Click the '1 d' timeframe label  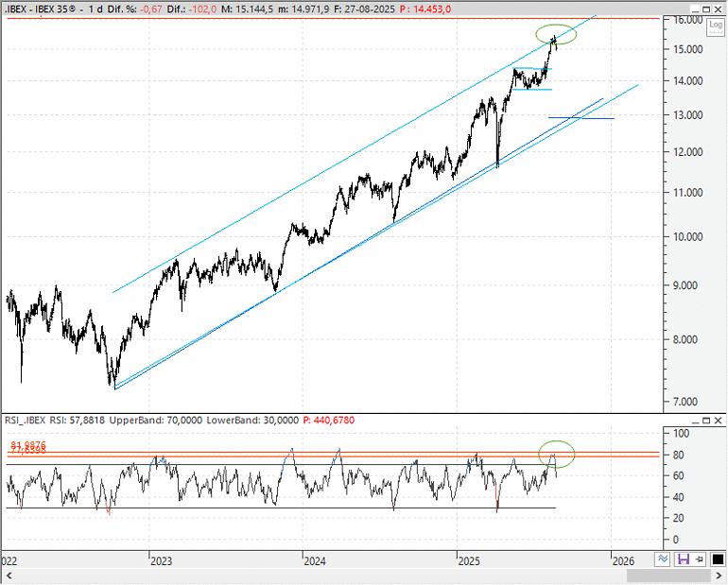(95, 9)
